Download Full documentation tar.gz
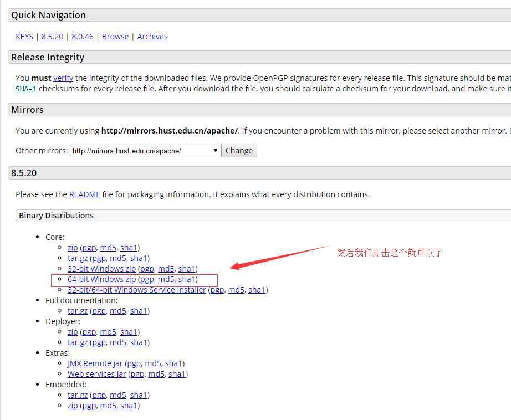The width and height of the screenshot is (511, 420). 78,311
